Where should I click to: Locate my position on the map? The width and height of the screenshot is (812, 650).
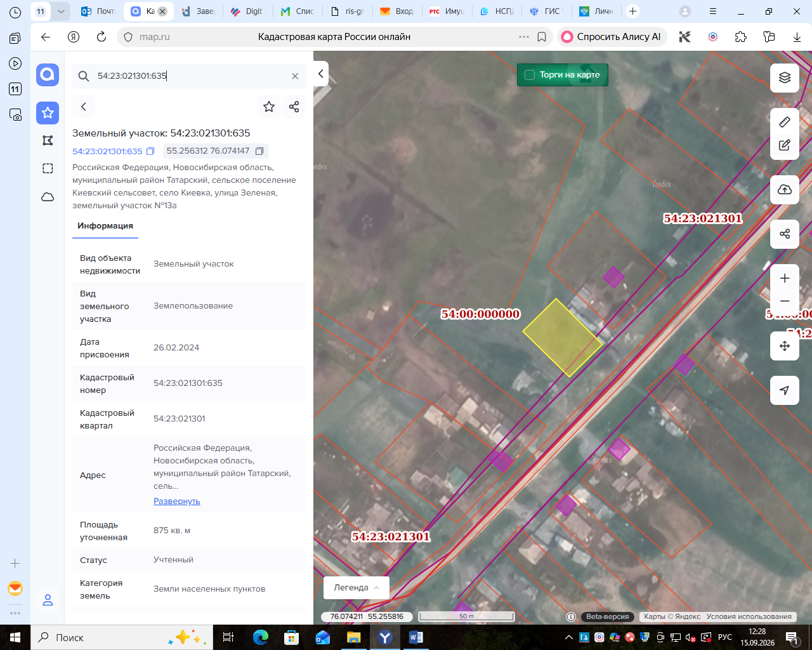pyautogui.click(x=785, y=390)
